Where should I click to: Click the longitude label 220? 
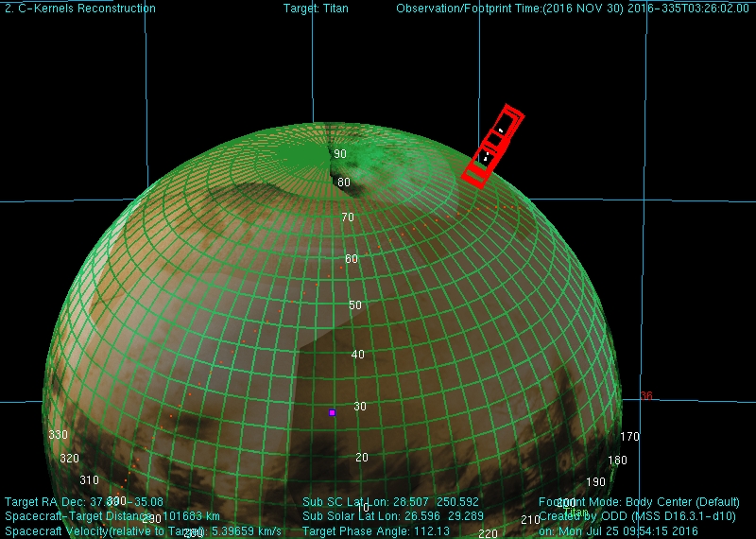click(488, 533)
